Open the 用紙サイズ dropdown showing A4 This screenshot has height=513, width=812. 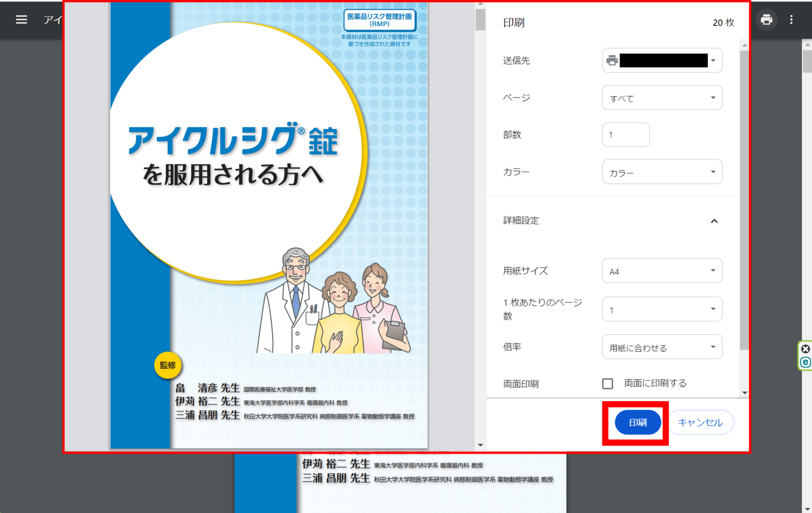(662, 271)
